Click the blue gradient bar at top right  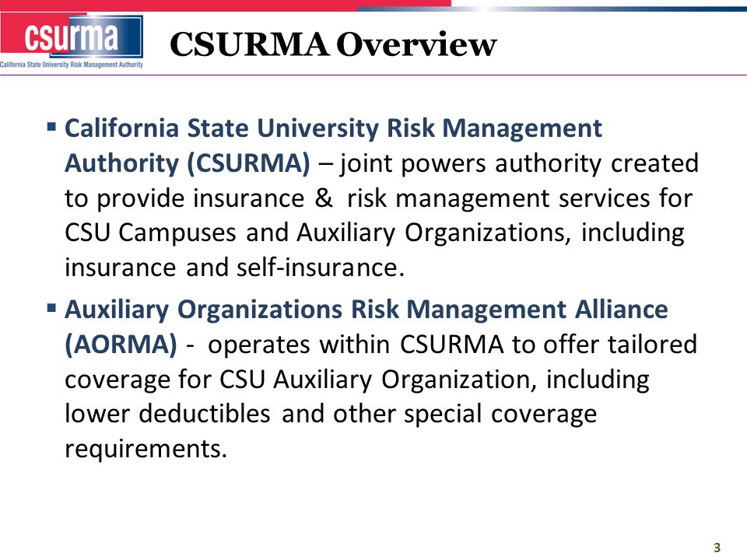coord(552,9)
